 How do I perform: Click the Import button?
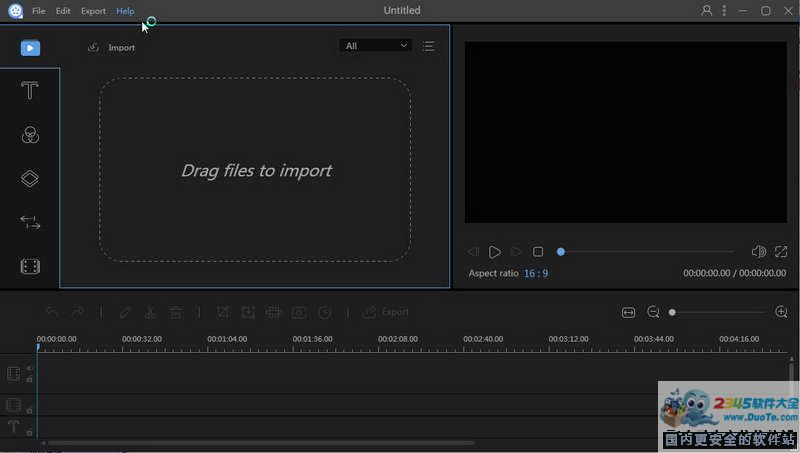[112, 47]
